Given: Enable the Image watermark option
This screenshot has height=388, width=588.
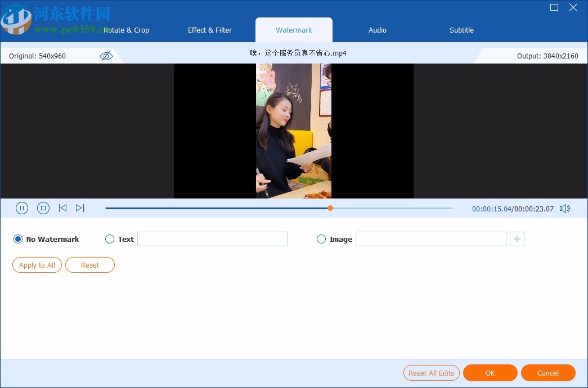Looking at the screenshot, I should (321, 239).
